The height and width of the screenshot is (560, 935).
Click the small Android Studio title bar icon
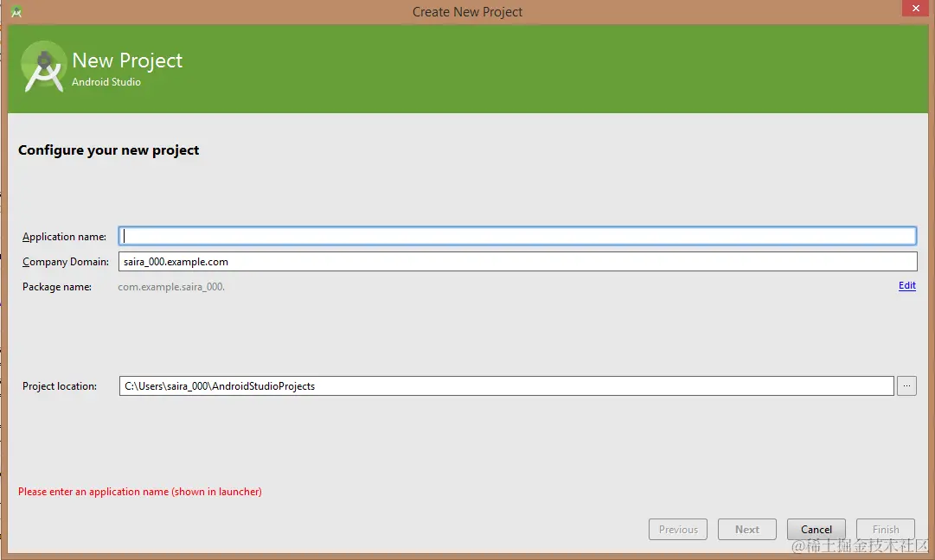(x=16, y=12)
